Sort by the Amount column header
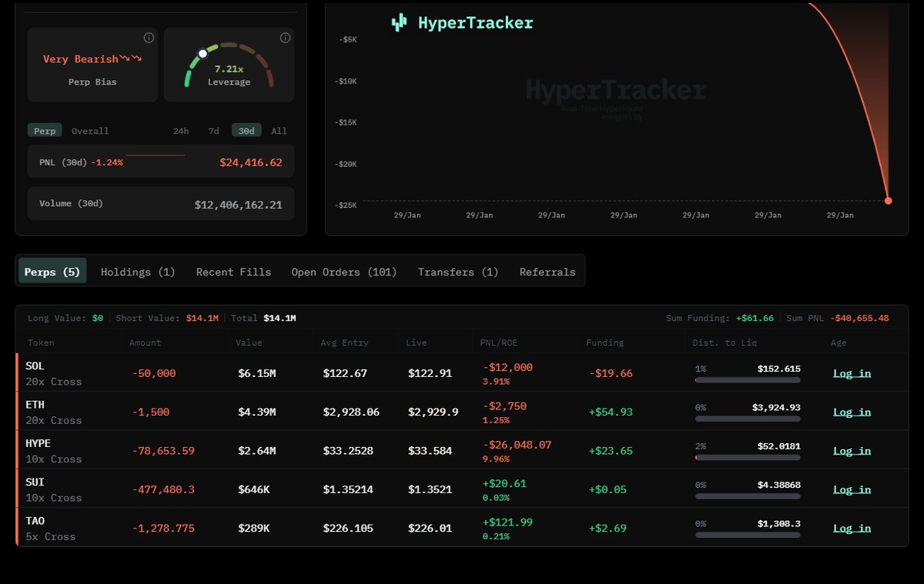 (x=145, y=342)
